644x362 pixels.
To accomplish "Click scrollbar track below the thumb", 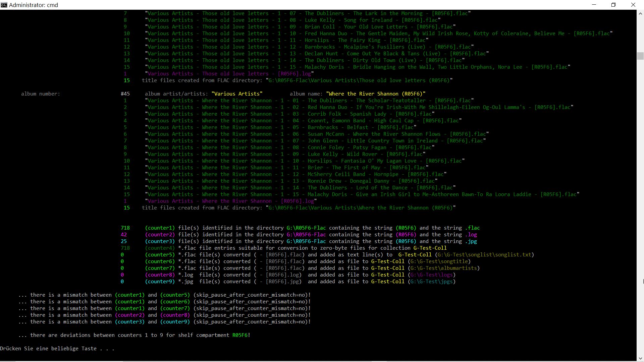I will pos(640,201).
